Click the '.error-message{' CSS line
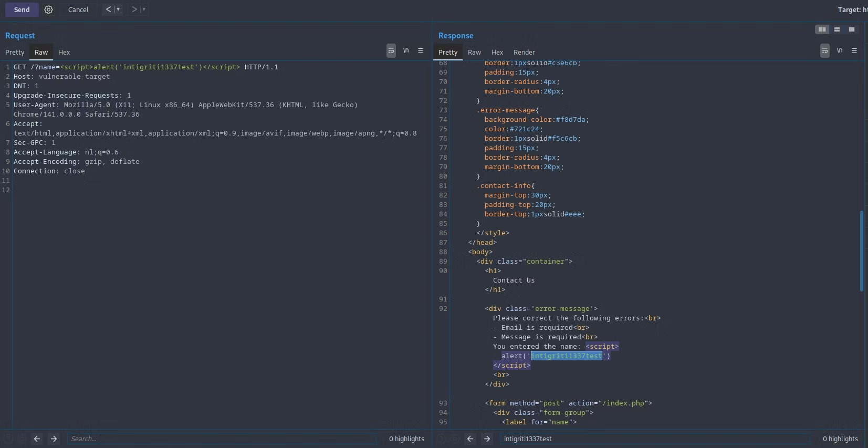Screen dimensions: 868x448 [x=508, y=110]
